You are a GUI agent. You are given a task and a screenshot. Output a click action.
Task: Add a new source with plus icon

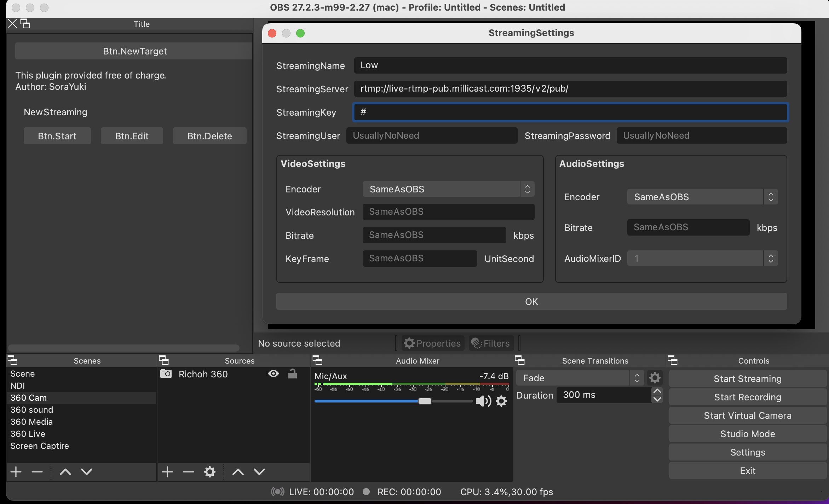167,471
